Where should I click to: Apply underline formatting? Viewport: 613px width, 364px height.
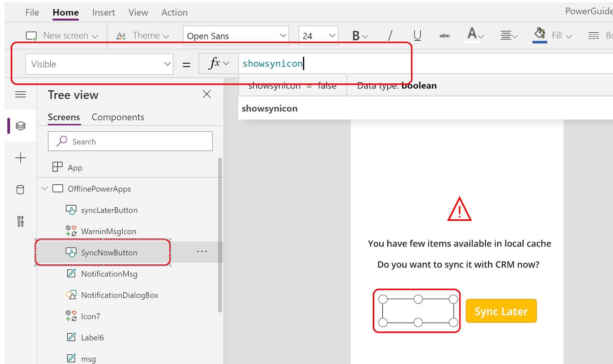tap(417, 35)
